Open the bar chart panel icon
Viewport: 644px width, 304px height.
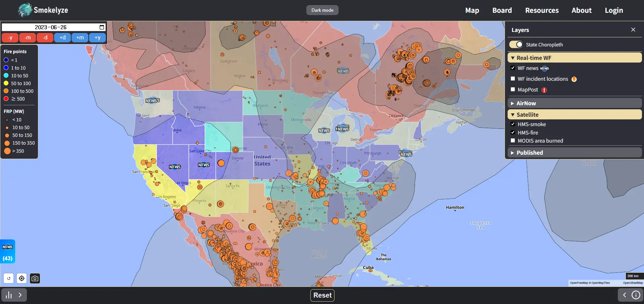pos(9,295)
